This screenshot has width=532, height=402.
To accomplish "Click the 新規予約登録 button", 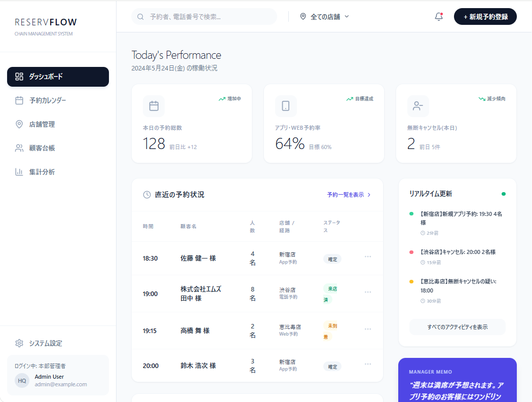I will [485, 16].
